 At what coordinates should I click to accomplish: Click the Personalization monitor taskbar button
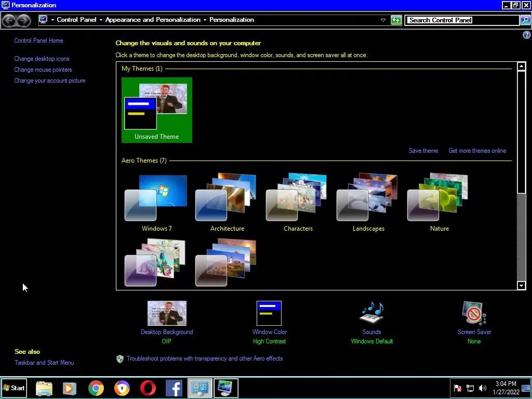(226, 388)
